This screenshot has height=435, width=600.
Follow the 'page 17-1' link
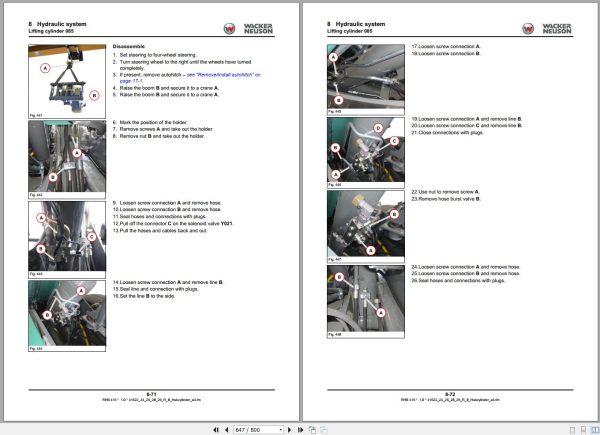131,81
